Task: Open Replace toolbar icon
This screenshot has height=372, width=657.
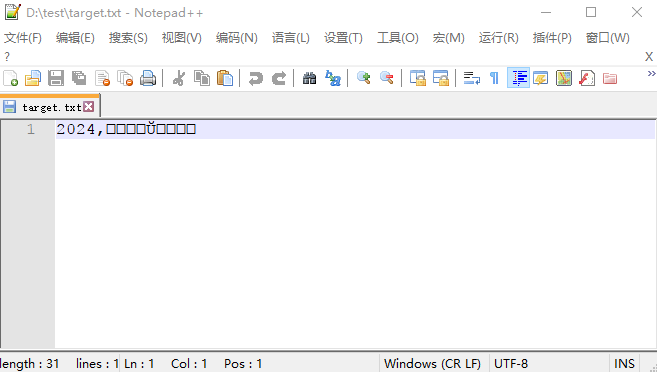Action: [333, 78]
